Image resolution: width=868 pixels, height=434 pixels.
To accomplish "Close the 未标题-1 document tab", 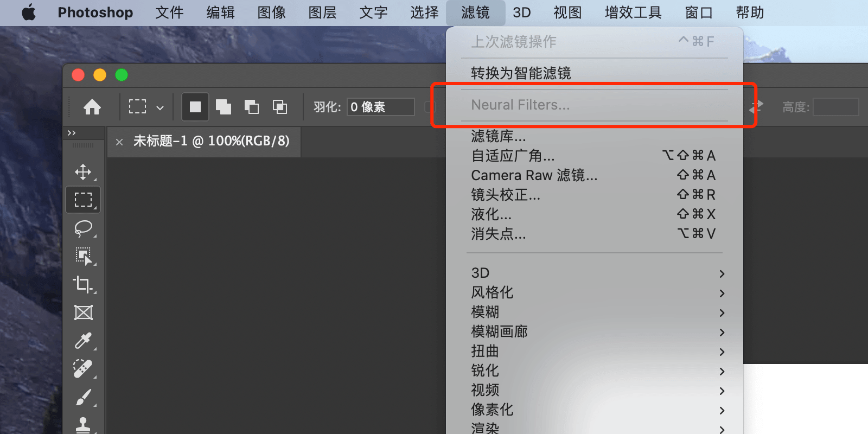I will (x=119, y=142).
